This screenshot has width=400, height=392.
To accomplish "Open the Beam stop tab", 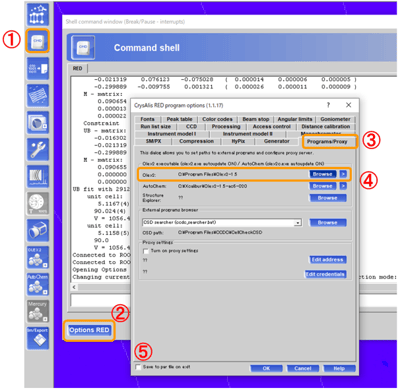I will click(x=256, y=119).
